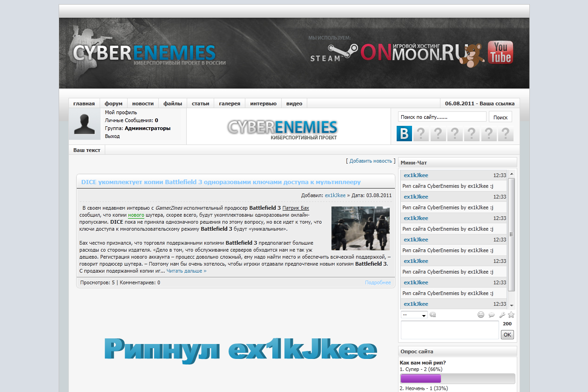Open the новости menu item

click(143, 103)
